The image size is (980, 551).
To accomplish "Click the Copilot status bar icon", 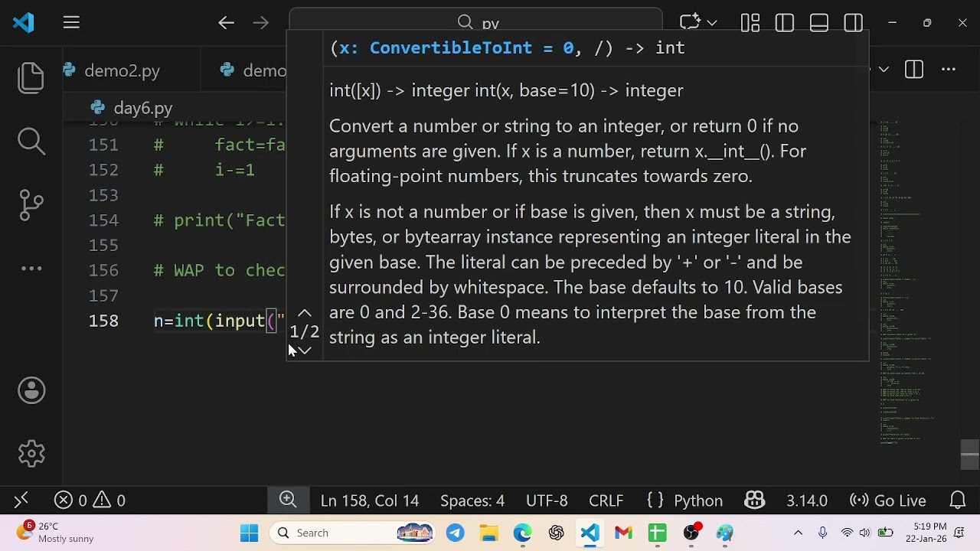I will [x=754, y=500].
